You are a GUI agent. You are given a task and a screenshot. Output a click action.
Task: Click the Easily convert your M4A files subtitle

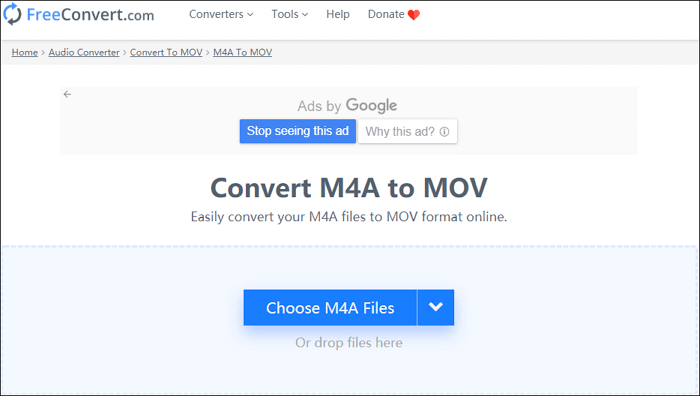349,217
